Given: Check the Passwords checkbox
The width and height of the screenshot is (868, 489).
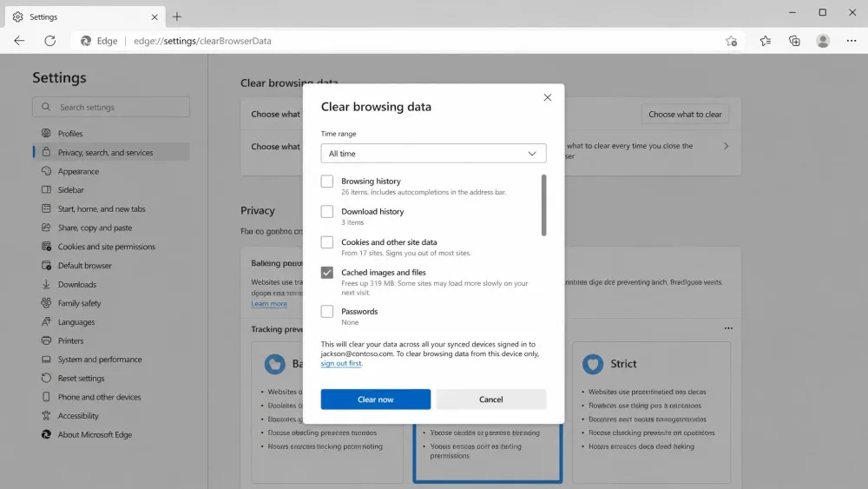Looking at the screenshot, I should point(327,311).
